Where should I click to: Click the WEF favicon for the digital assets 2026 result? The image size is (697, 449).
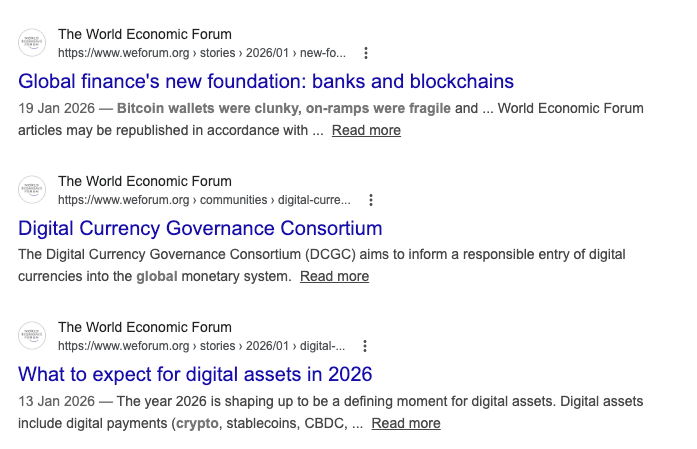pos(33,336)
